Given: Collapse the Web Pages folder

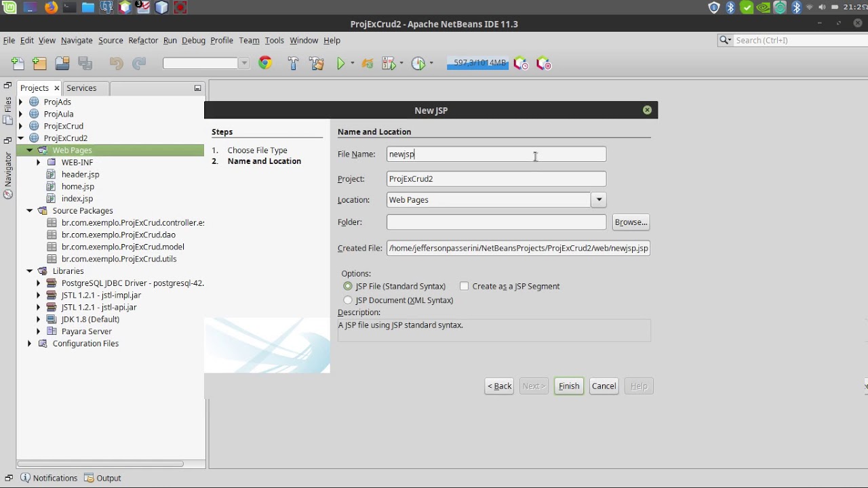Looking at the screenshot, I should 29,150.
